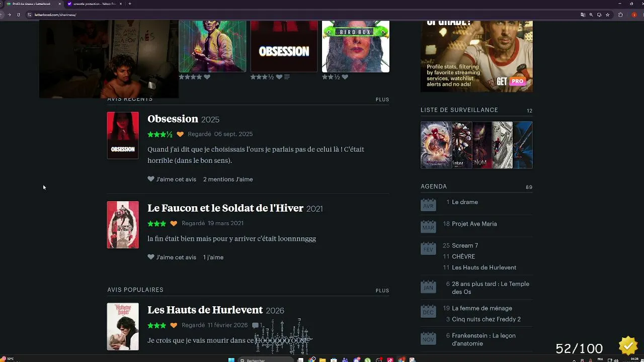Click orange heart on Hurlevent review
Screen dimensions: 644x362
[x=174, y=325]
